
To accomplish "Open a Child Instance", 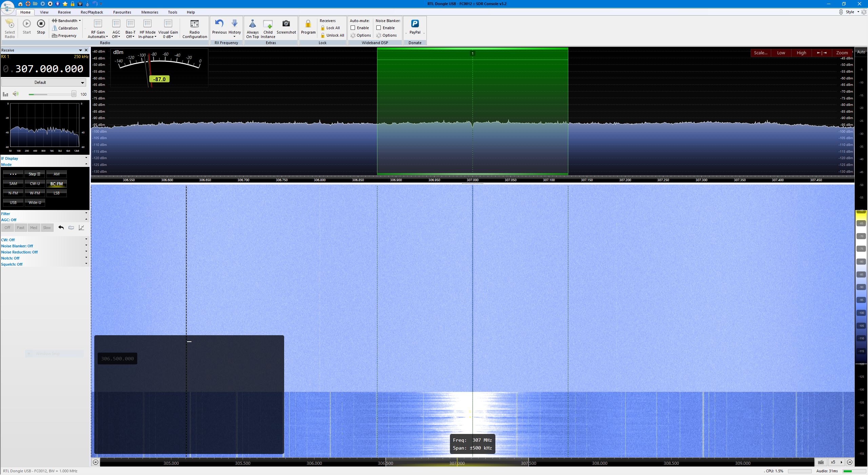I will 268,24.
